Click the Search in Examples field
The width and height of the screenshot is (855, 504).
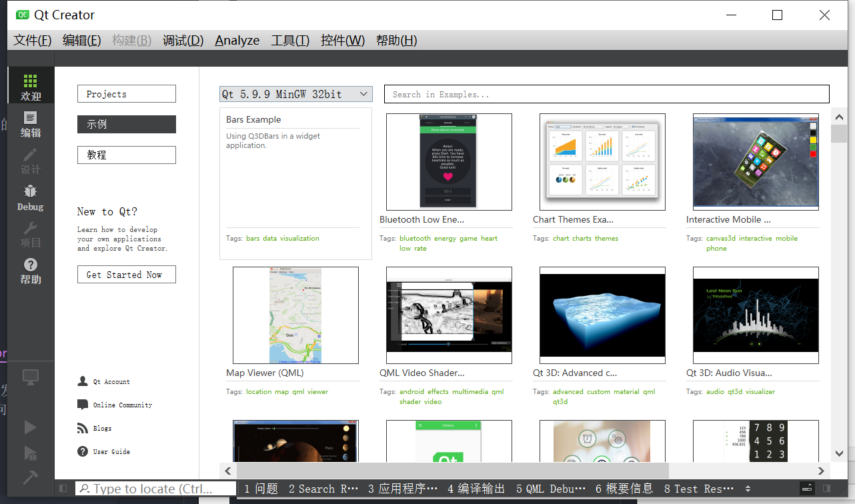pyautogui.click(x=607, y=94)
